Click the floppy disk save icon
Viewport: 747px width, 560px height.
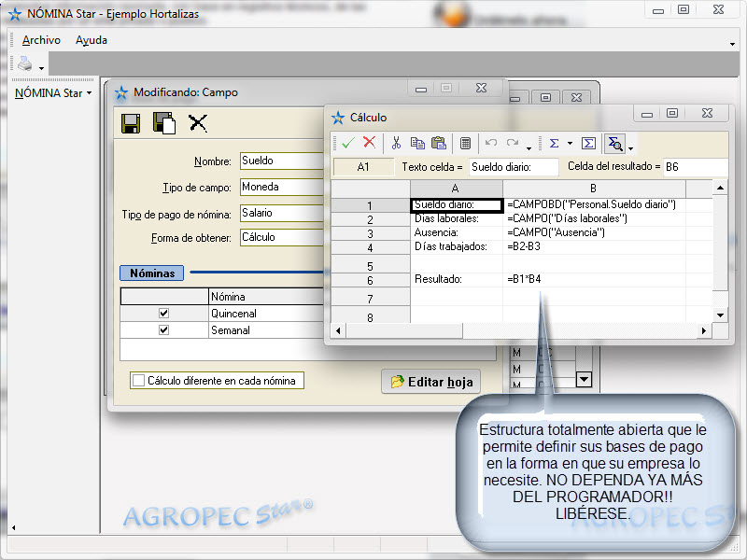131,123
